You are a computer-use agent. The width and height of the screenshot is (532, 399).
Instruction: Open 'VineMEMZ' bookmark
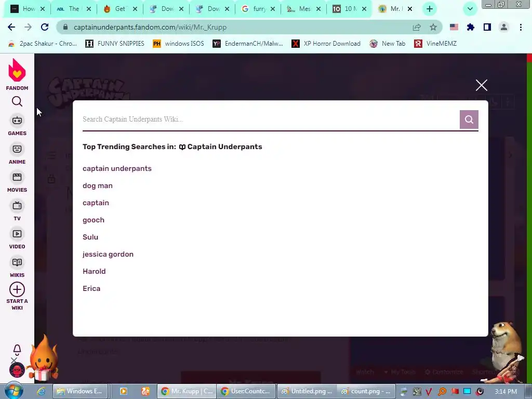tap(435, 44)
